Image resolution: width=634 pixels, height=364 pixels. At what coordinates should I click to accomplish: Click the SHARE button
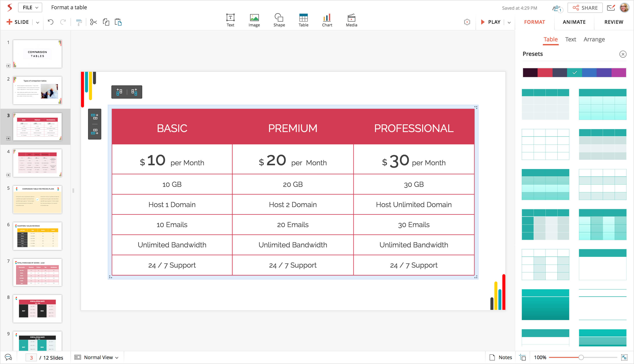[x=585, y=8]
